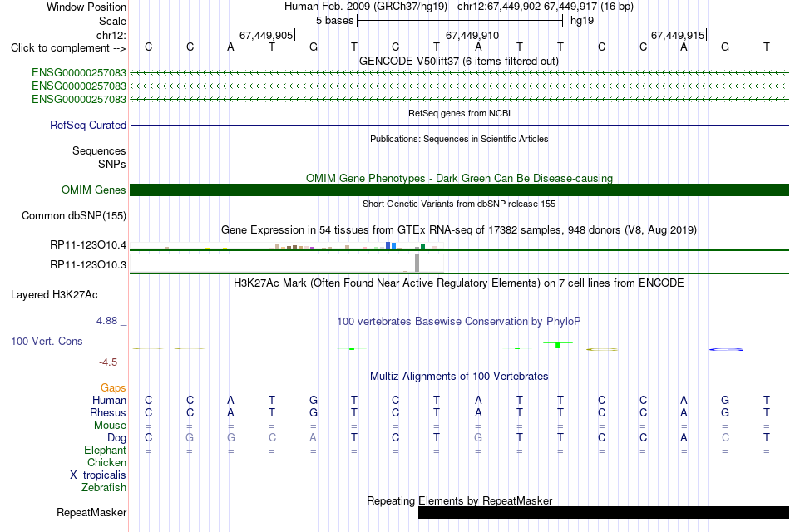790x532 pixels.
Task: Select the Human alignment row label
Action: 109,400
